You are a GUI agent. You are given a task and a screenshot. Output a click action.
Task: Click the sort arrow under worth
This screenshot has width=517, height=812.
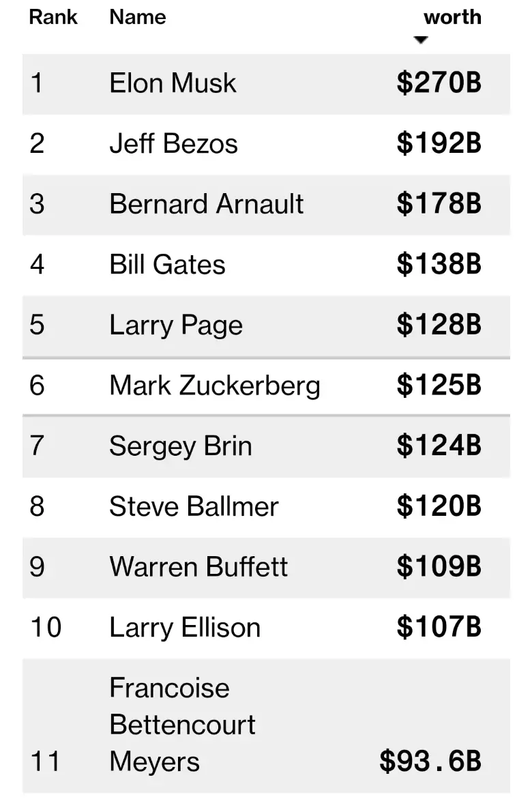(x=421, y=40)
